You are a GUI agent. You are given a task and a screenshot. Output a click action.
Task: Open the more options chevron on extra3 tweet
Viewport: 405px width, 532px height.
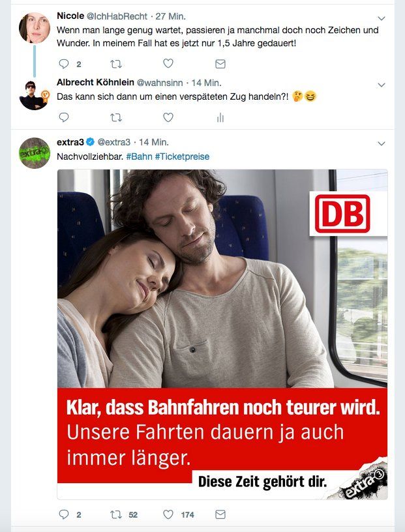tap(382, 143)
